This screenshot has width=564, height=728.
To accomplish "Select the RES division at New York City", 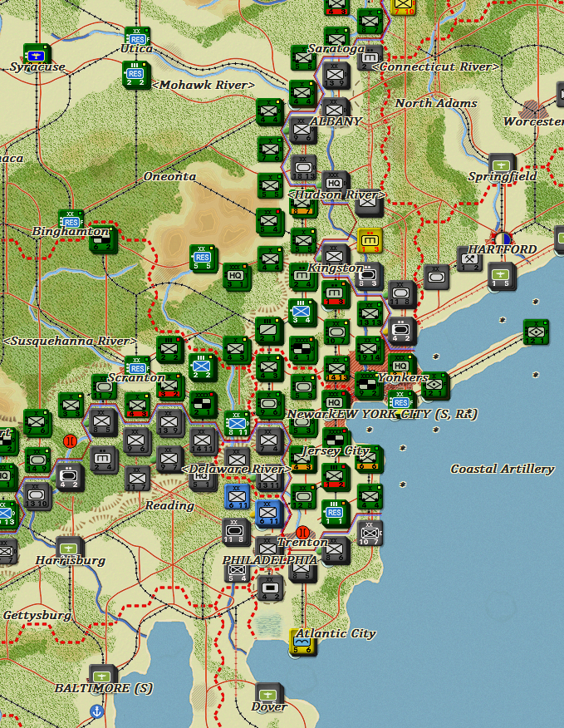I will (400, 401).
